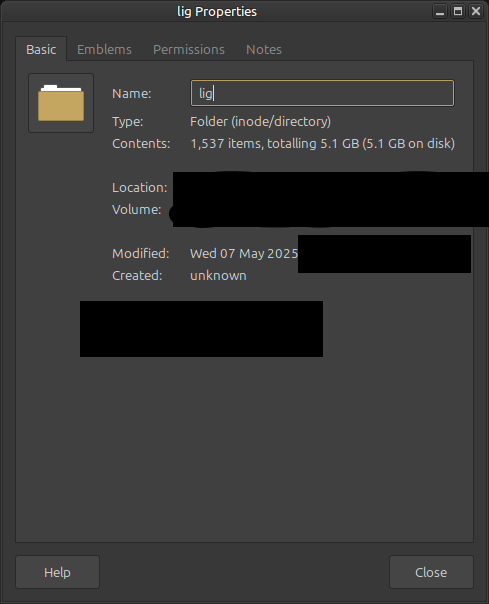
Task: Click the lig Properties title bar
Action: 217,12
